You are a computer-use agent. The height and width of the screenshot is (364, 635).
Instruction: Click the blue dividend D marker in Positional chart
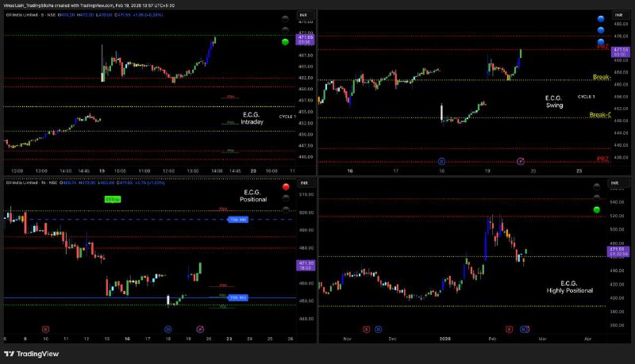tap(167, 328)
